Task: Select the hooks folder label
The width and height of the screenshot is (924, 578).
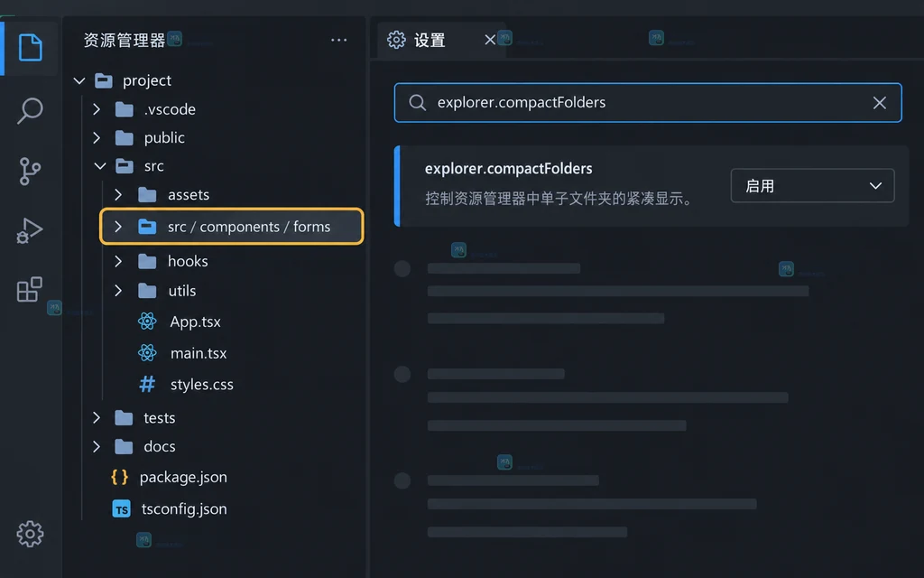Action: (x=188, y=261)
